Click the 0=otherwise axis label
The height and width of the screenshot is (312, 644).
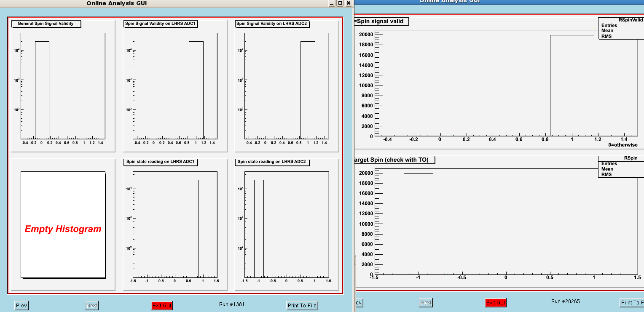pyautogui.click(x=623, y=145)
